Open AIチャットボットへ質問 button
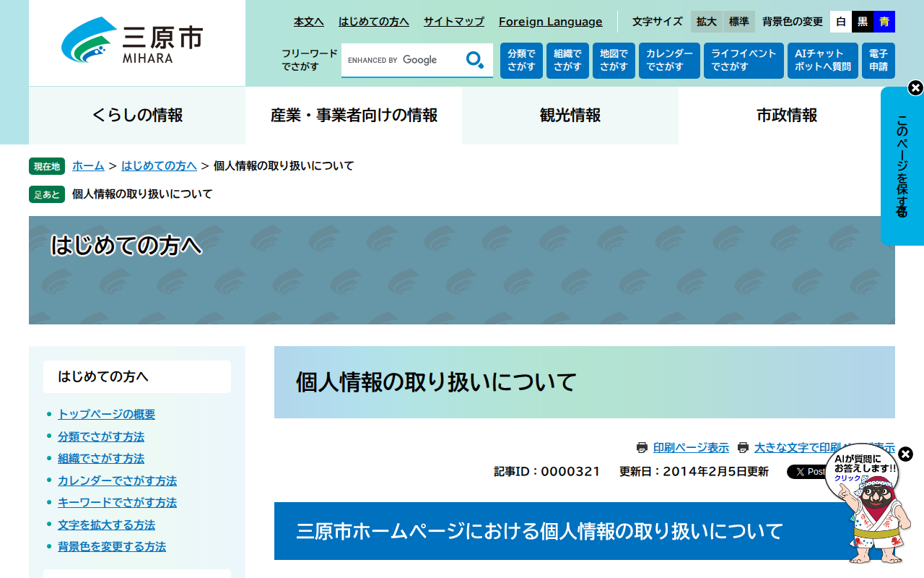 823,61
